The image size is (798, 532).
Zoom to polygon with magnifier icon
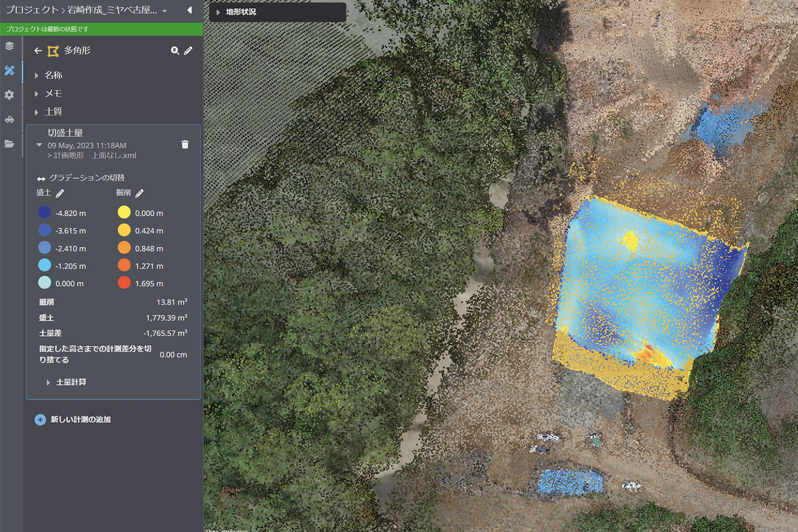tap(175, 51)
